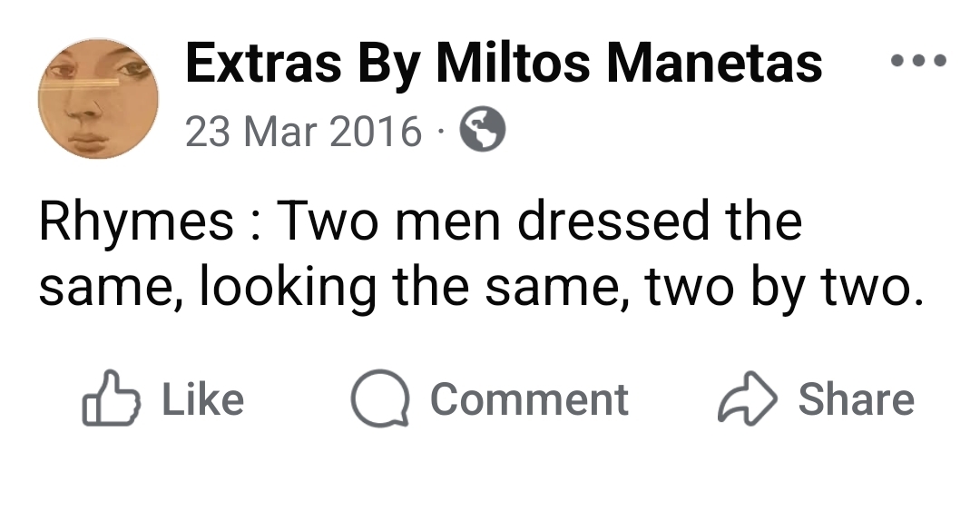Open the 23 Mar 2016 timestamp link

click(x=304, y=133)
